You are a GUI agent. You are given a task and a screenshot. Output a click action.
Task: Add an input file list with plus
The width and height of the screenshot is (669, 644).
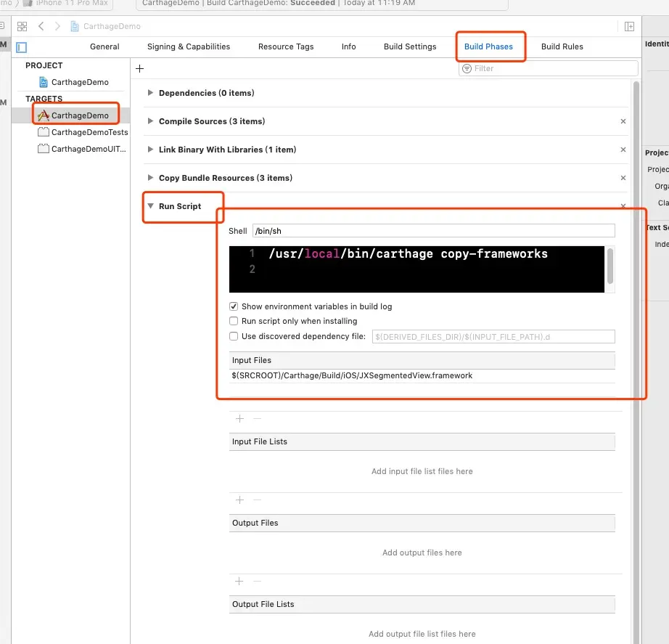point(239,500)
